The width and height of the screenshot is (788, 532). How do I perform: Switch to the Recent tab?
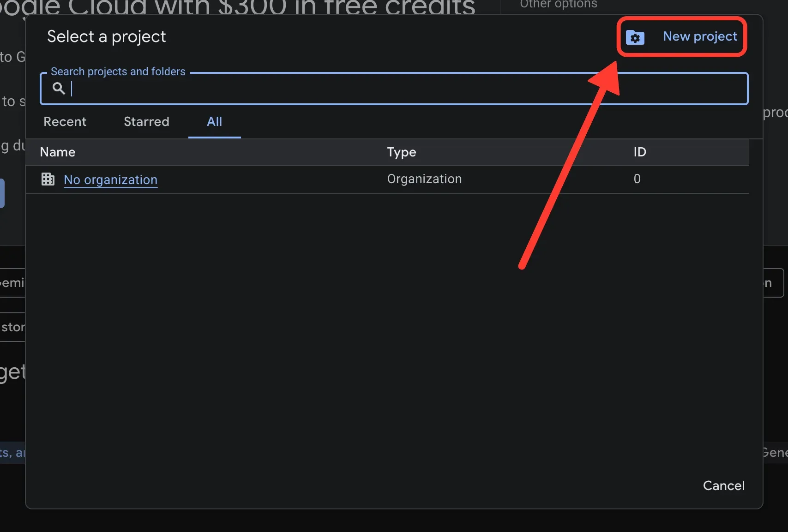(x=65, y=122)
